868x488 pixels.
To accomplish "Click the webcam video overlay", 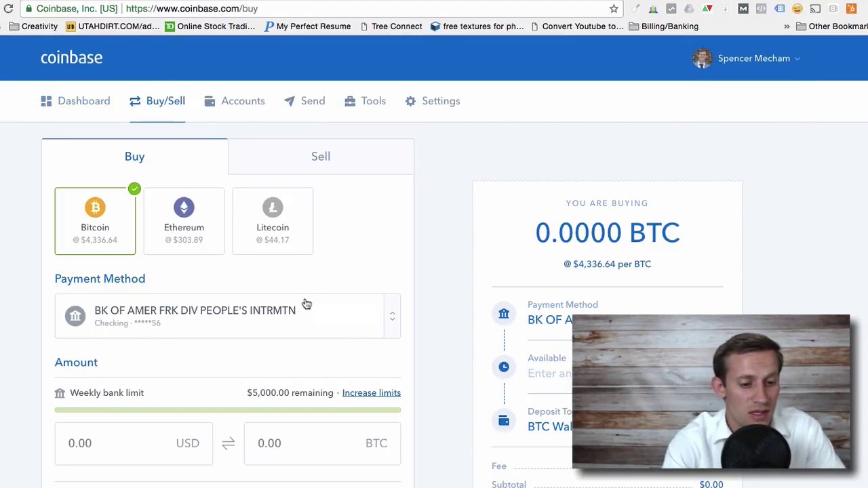I will tap(711, 392).
